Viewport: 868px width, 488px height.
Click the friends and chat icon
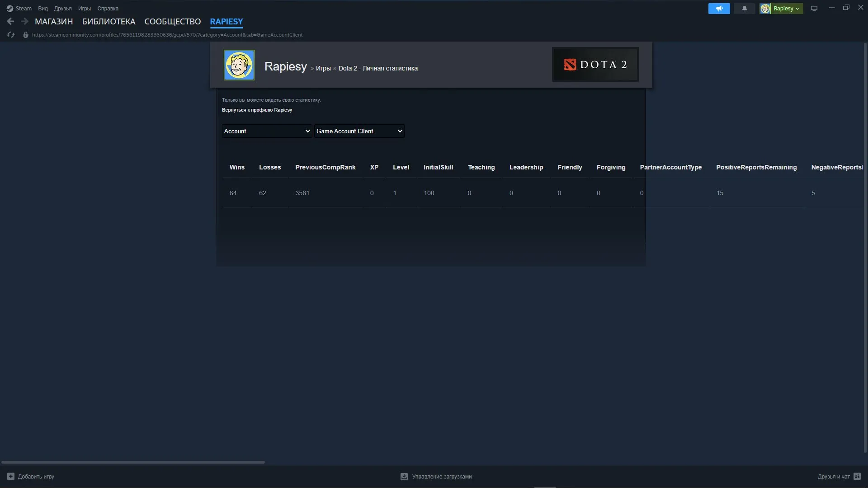[x=857, y=476]
